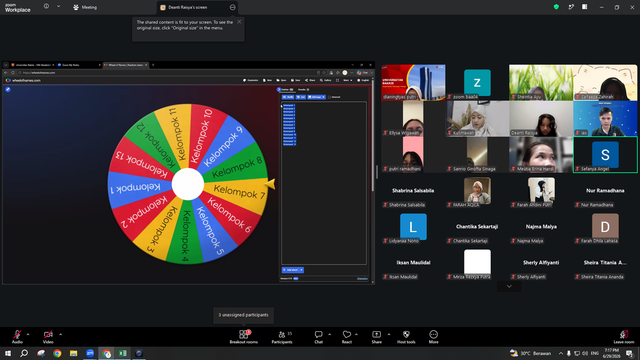Expand chat options arrow next to Chat
This screenshot has height=360, width=640.
[x=329, y=335]
